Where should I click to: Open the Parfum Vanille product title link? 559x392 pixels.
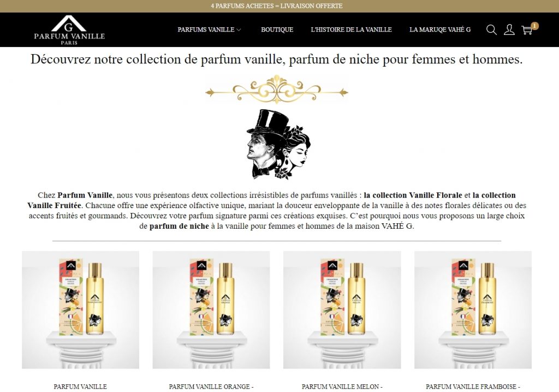point(80,387)
